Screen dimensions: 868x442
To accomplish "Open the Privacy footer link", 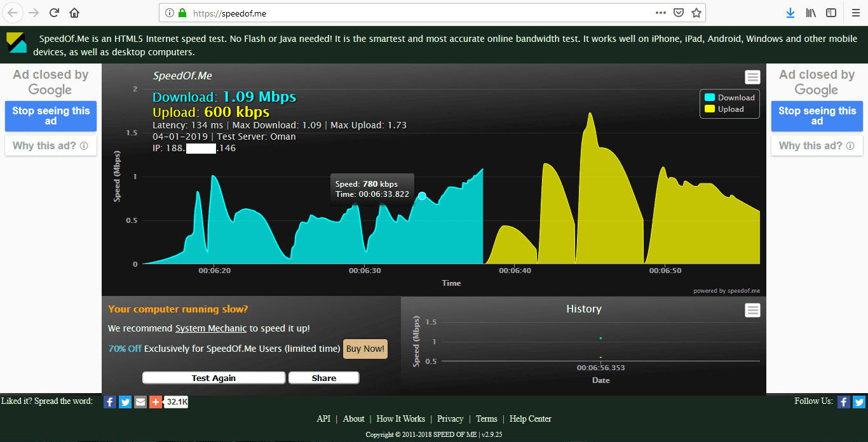I will coord(450,419).
